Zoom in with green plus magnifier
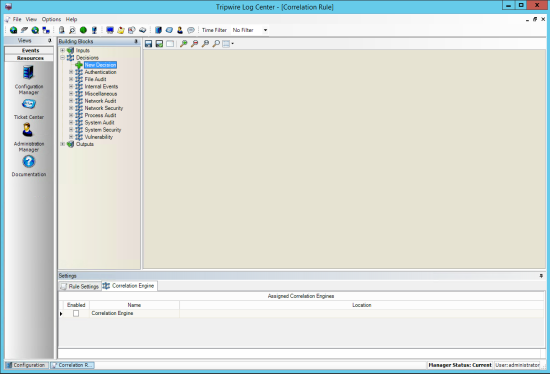Viewport: 550px width, 374px height. pyautogui.click(x=183, y=44)
